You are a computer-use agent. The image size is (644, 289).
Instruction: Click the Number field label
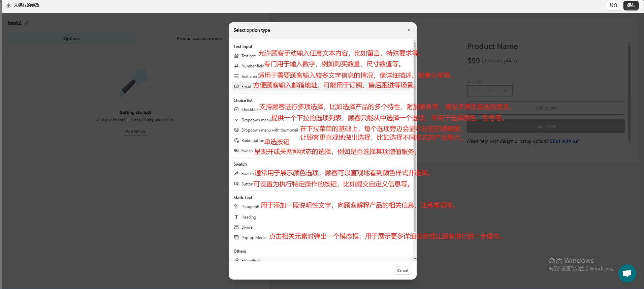[253, 66]
